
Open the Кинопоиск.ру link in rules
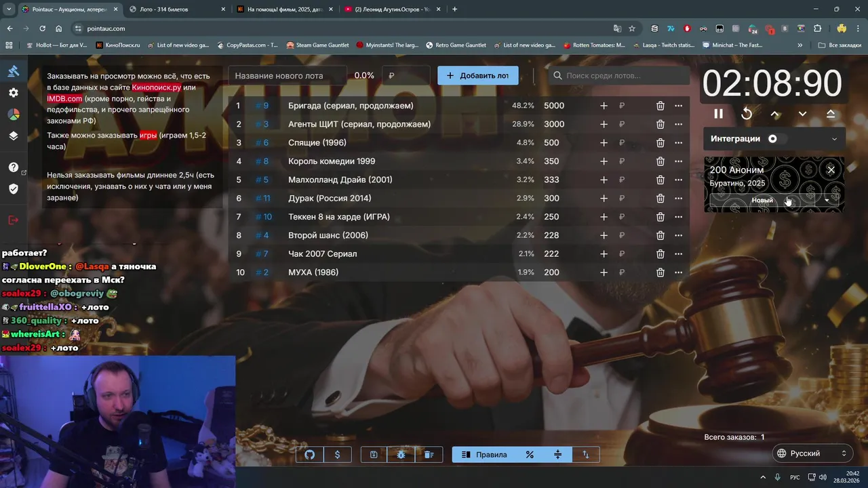click(x=156, y=87)
